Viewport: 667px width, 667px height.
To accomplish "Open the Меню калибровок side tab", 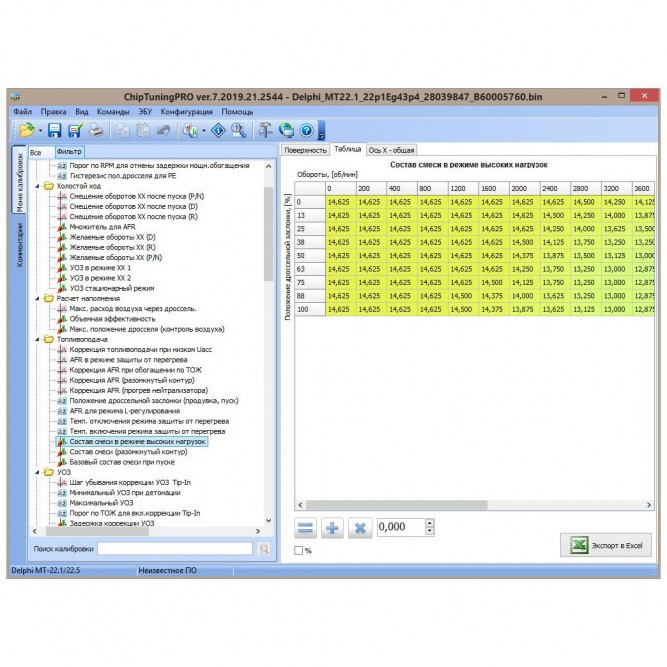I will (x=19, y=181).
